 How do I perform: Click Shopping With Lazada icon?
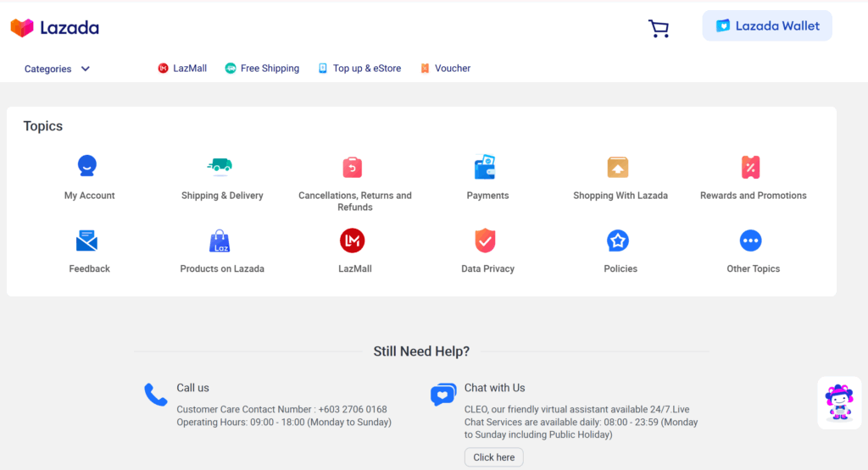618,167
